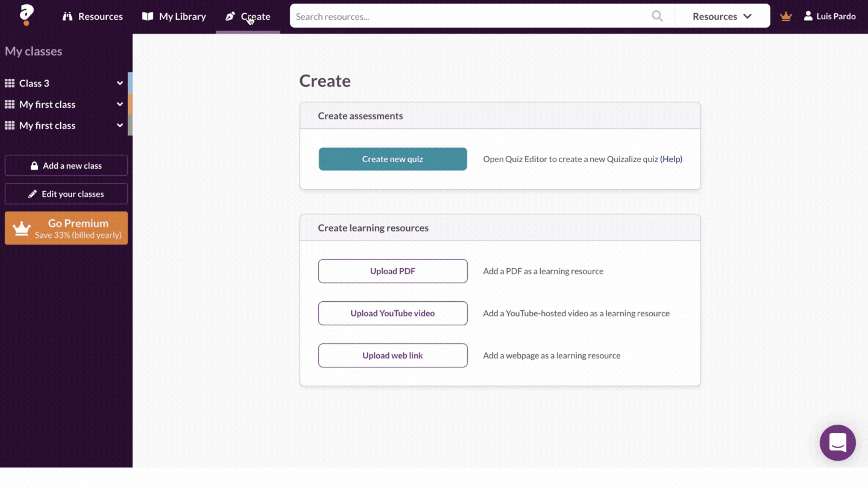This screenshot has height=488, width=868.
Task: Click the grid icon next to Class 3
Action: 10,83
